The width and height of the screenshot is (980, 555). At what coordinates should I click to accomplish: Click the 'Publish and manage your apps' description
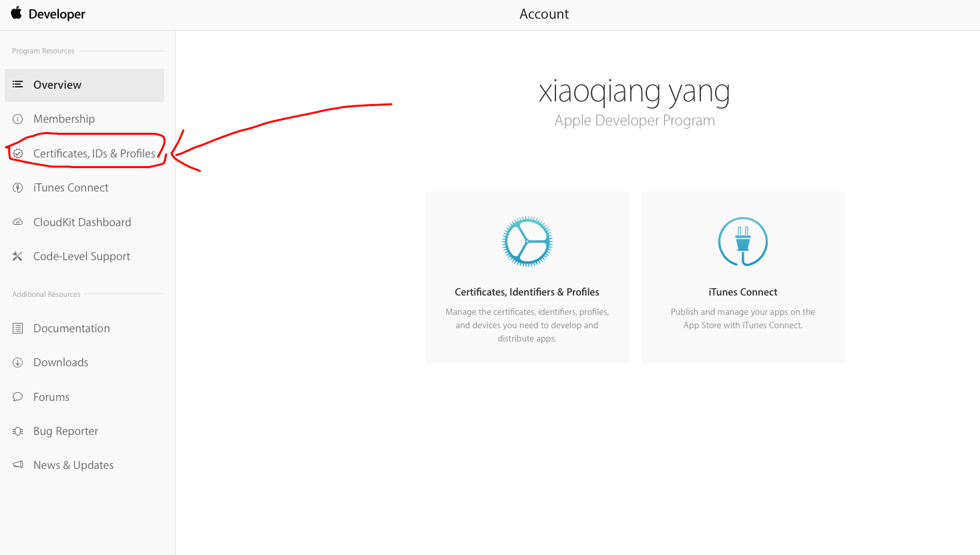tap(743, 318)
